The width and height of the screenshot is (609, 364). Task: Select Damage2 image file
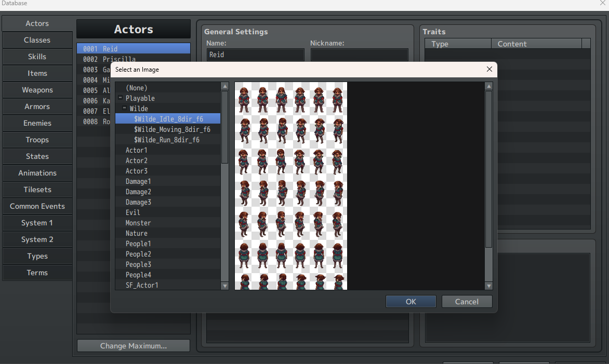[168, 192]
